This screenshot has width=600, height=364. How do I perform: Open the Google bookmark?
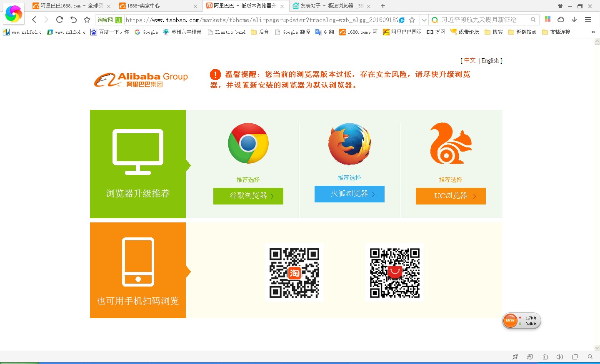click(x=146, y=32)
